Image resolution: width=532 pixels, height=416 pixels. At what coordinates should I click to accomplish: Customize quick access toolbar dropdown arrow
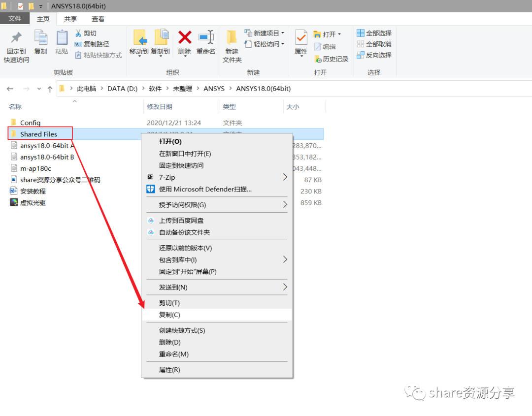point(41,6)
